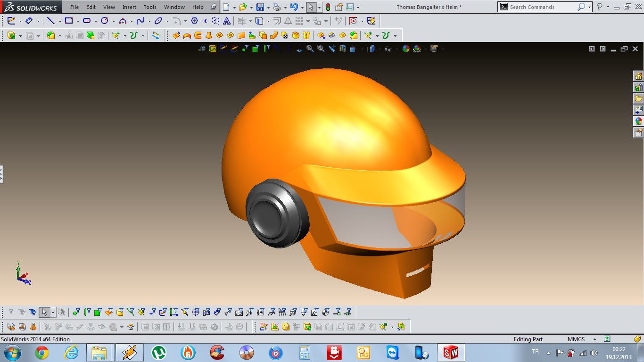The image size is (644, 362).
Task: Toggle selection filter arrow in filter toolbar
Action: pos(44,312)
